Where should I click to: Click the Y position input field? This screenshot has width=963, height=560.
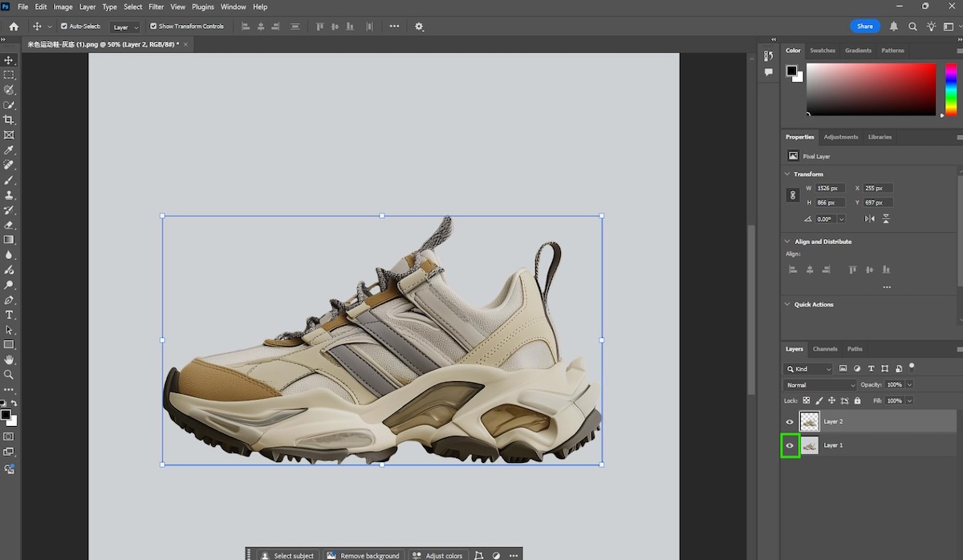point(878,203)
